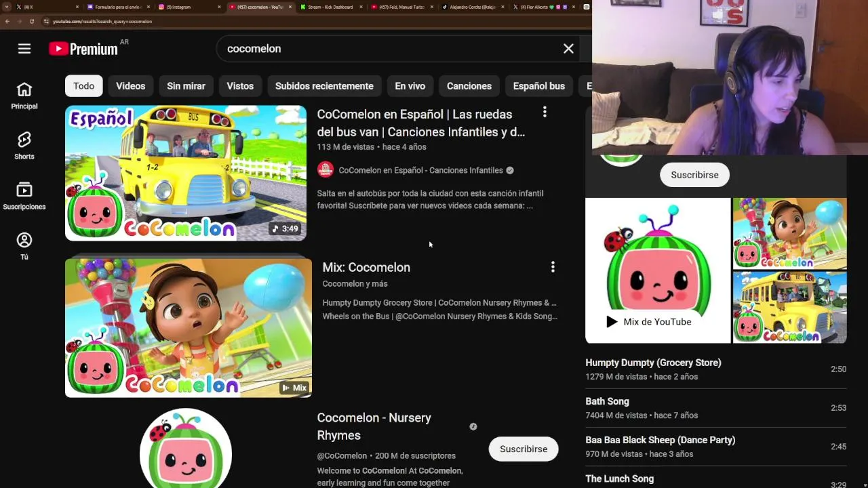Screen dimensions: 868x488
Task: Click the site info icon in the address bar
Action: click(46, 21)
